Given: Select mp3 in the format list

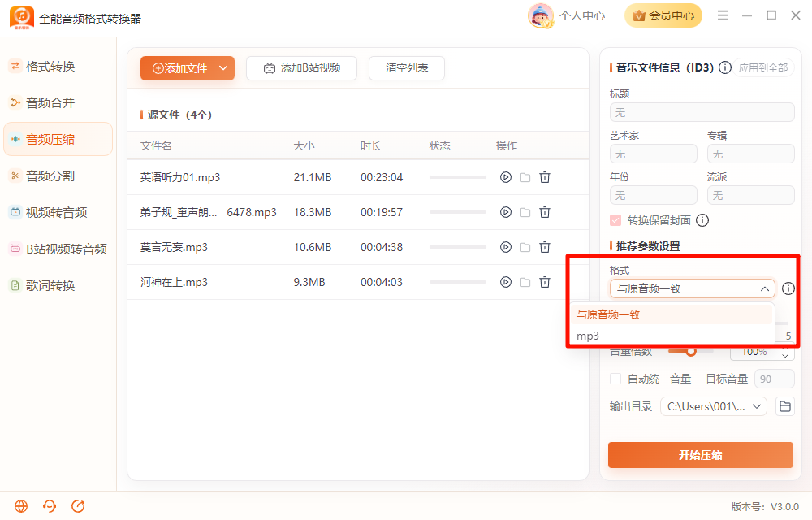Looking at the screenshot, I should [672, 336].
